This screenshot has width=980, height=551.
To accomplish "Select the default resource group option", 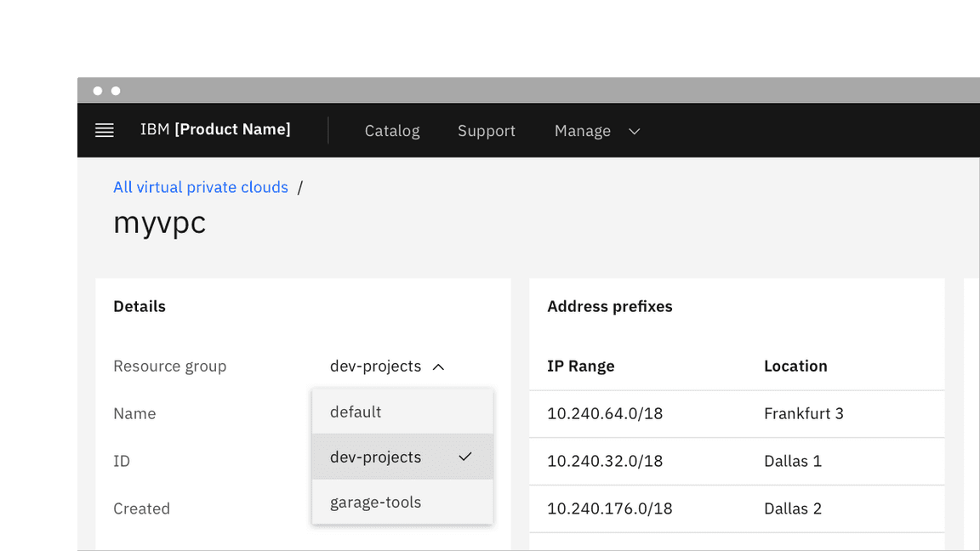I will pyautogui.click(x=356, y=412).
